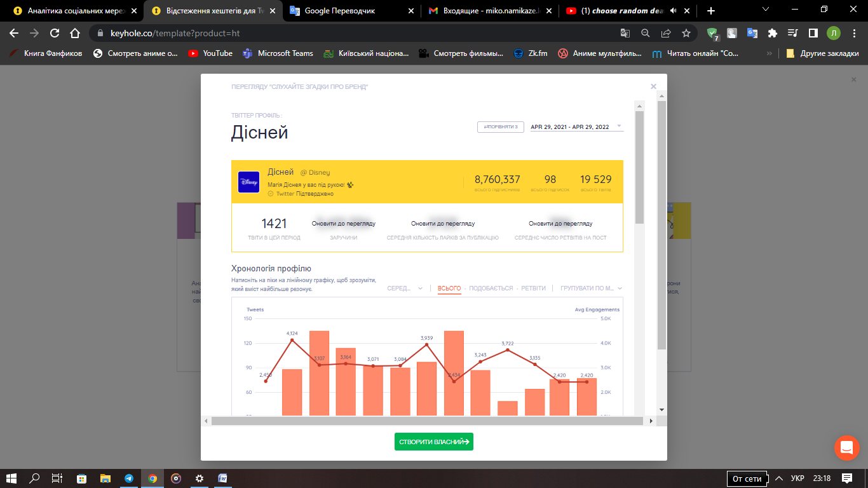This screenshot has width=868, height=488.
Task: Click Оновити до перегляду for average retweets
Action: (560, 224)
